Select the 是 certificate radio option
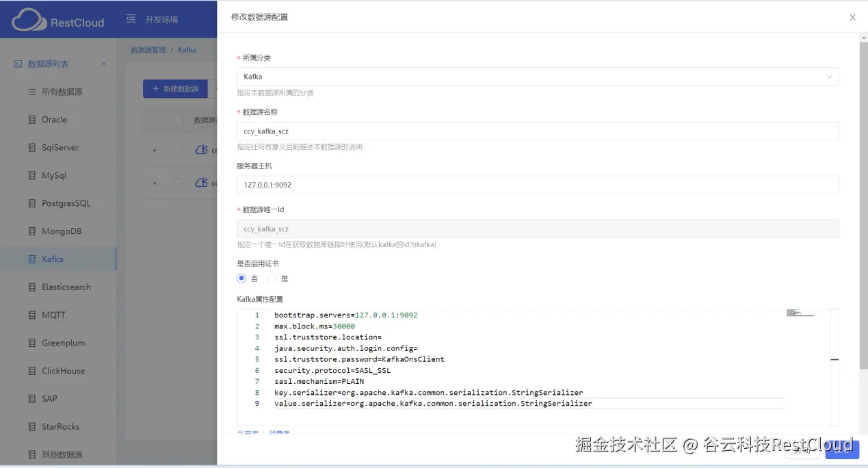868x468 pixels. click(x=272, y=278)
